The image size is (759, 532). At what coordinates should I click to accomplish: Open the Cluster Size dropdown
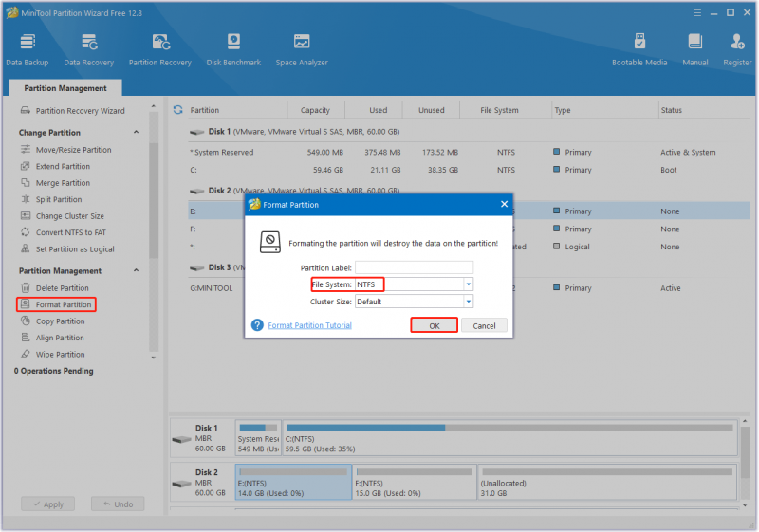tap(468, 302)
